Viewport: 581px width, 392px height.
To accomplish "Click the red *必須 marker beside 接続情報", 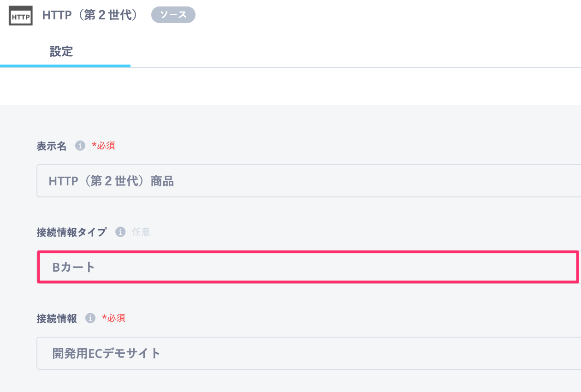I will 113,318.
